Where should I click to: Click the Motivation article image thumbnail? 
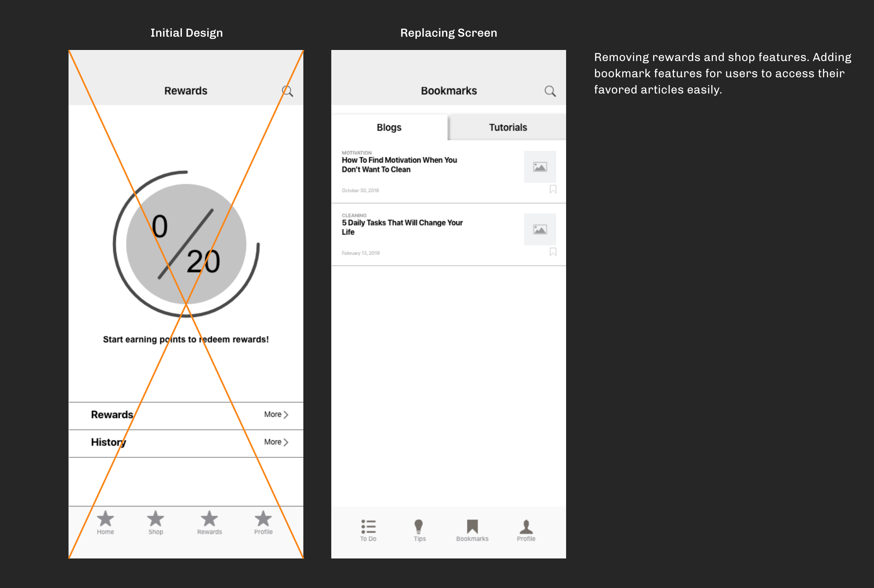coord(540,167)
